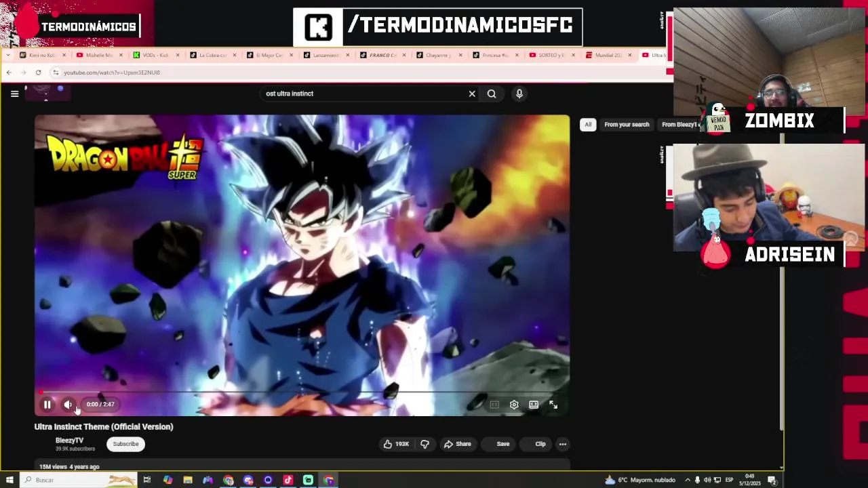This screenshot has width=868, height=488.
Task: Select the 'From BleezyTV' chip
Action: tap(679, 125)
